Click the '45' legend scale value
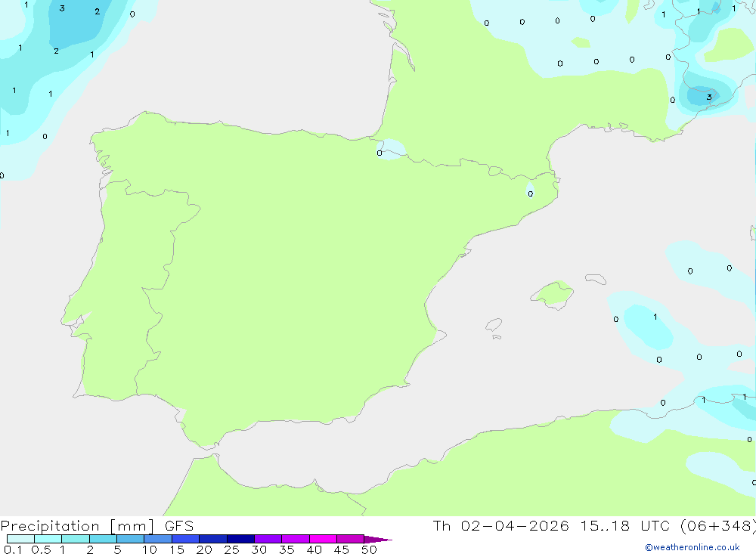This screenshot has width=756, height=554. tap(342, 549)
